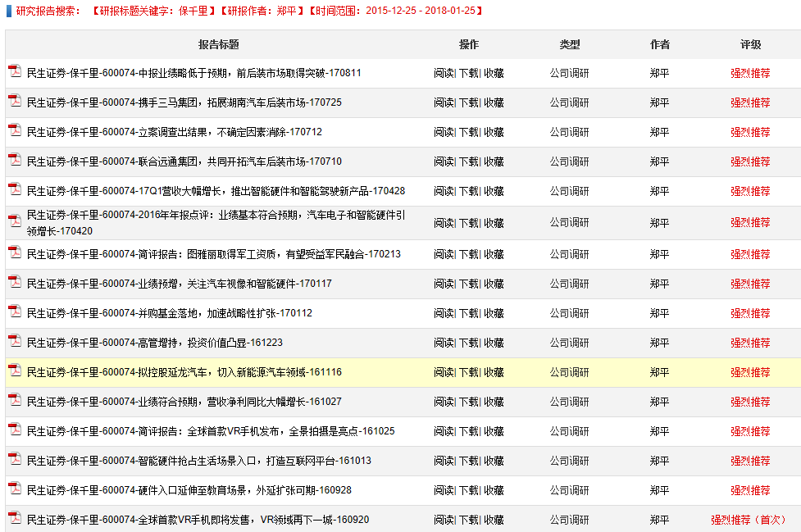Screen dimensions: 801x532
Task: Click 评级 column header
Action: tap(750, 44)
